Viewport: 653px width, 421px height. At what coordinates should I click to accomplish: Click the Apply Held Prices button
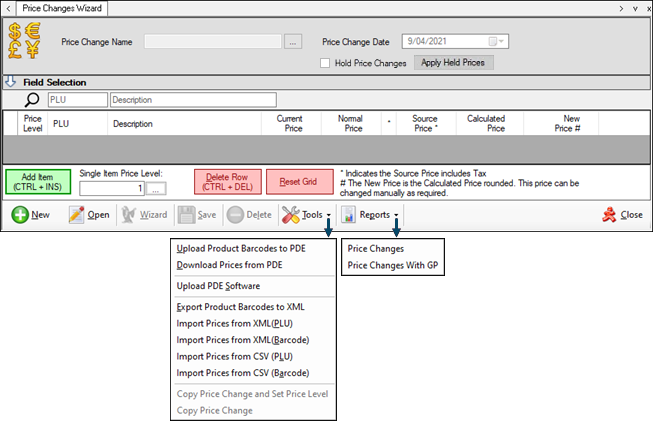pyautogui.click(x=454, y=62)
